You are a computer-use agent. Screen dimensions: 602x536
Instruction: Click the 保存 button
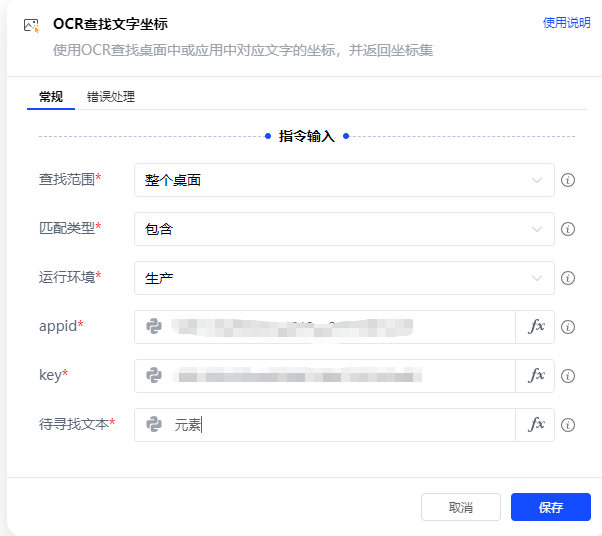[x=551, y=507]
